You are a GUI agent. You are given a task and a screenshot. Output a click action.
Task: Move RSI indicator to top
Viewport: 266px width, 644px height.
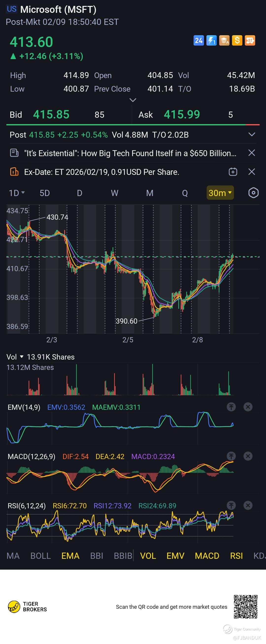tap(231, 506)
